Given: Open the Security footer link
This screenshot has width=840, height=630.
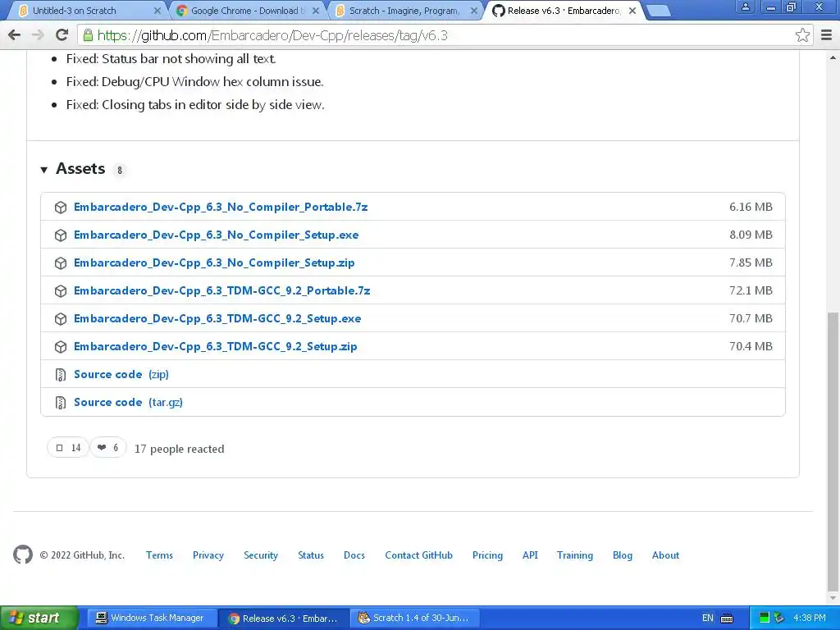Looking at the screenshot, I should (261, 555).
